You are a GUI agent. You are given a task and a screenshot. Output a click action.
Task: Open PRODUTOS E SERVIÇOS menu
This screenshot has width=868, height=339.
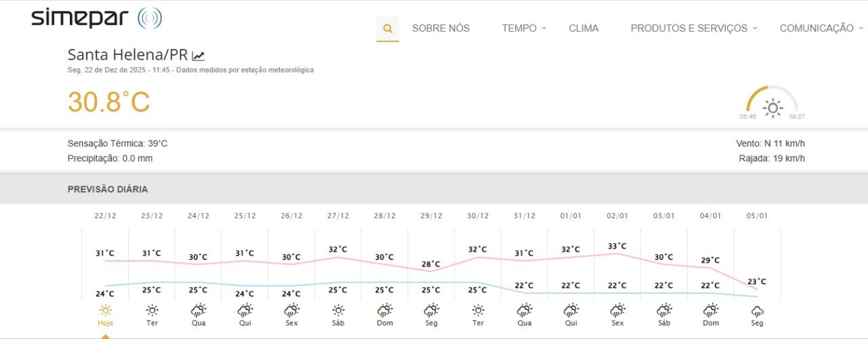[689, 28]
